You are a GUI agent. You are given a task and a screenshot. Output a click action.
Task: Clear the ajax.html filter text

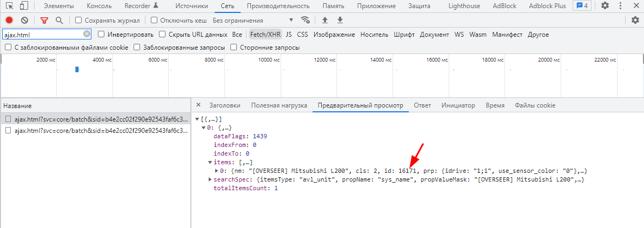coord(87,34)
